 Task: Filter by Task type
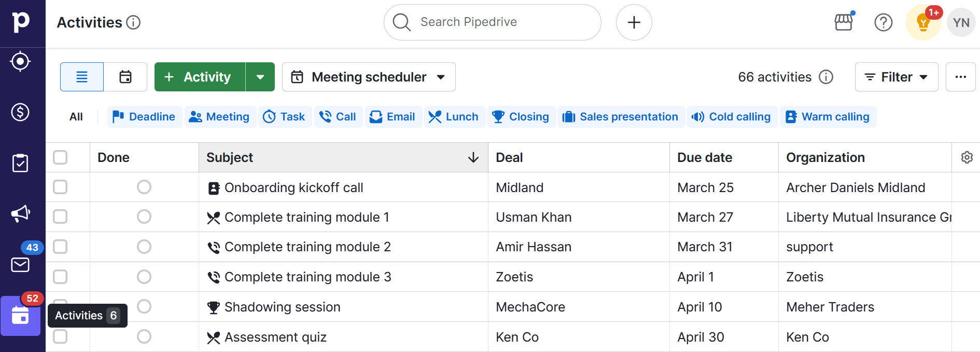click(284, 117)
